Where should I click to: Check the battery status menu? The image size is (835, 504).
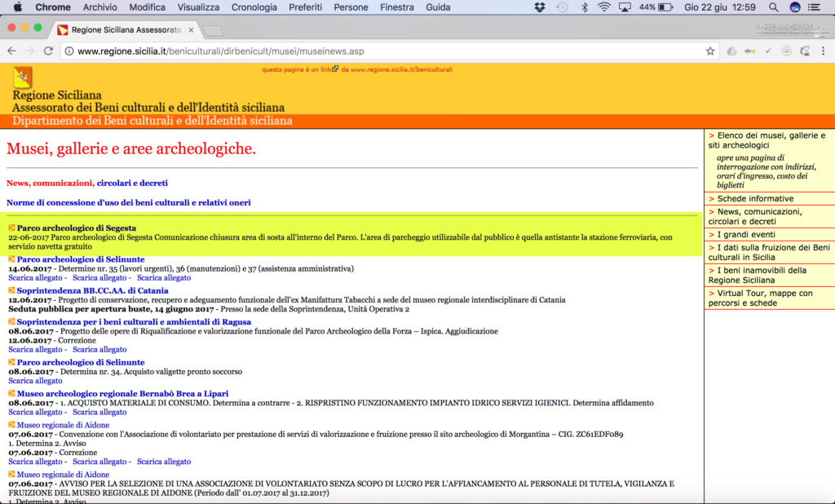[x=656, y=7]
